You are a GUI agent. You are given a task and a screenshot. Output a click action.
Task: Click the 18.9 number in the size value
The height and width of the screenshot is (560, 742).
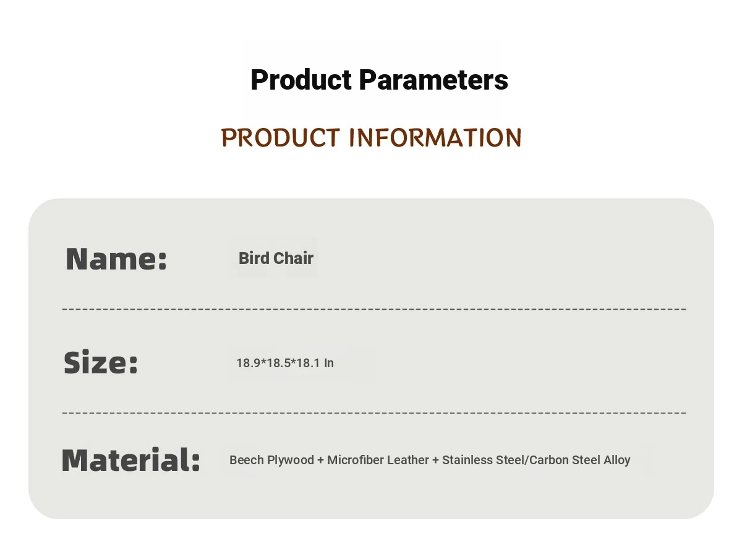248,363
